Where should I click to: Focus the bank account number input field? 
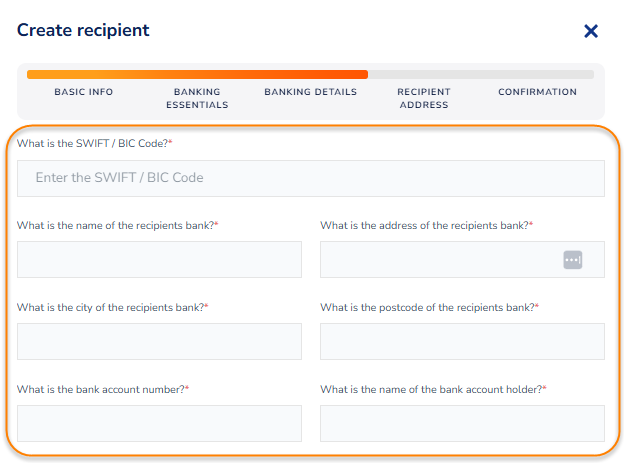(x=159, y=424)
